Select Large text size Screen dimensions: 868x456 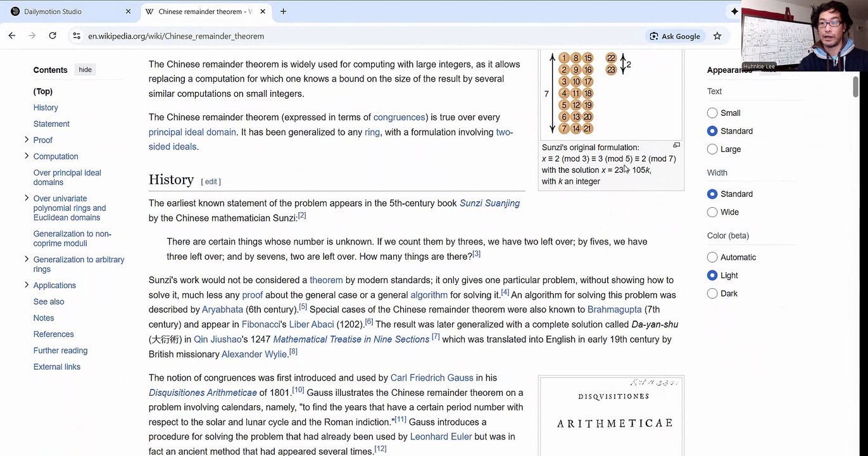712,149
